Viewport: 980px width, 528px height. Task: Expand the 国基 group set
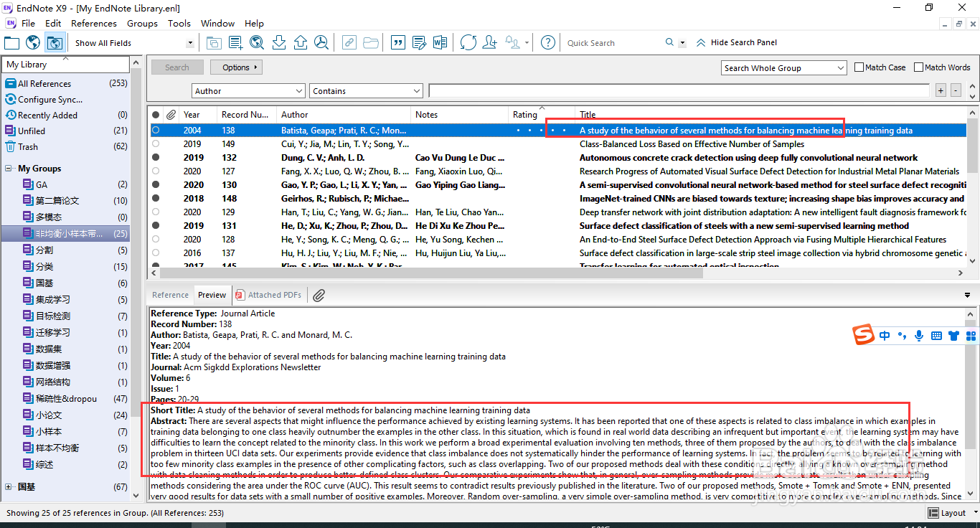pos(9,487)
